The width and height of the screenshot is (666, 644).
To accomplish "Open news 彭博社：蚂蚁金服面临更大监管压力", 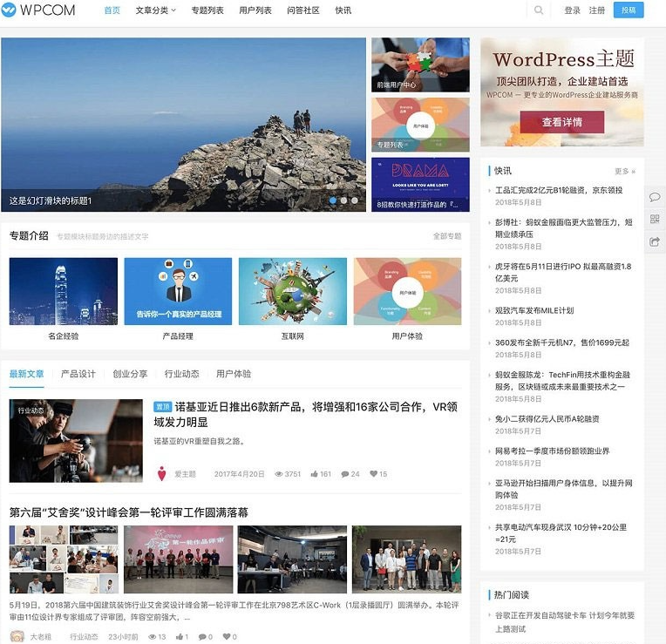I will pos(564,228).
